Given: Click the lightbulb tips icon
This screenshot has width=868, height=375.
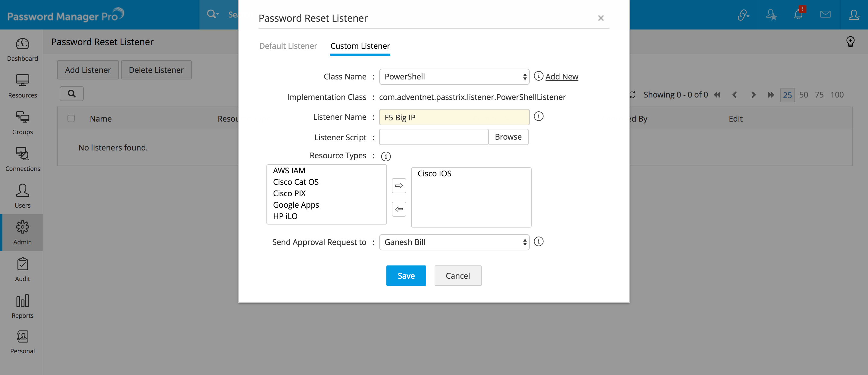Looking at the screenshot, I should tap(850, 42).
